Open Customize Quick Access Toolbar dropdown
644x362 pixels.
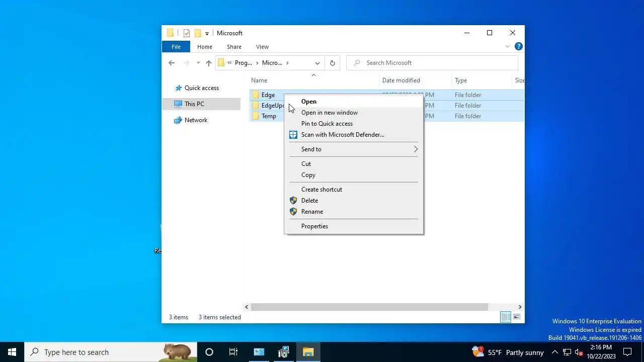207,34
